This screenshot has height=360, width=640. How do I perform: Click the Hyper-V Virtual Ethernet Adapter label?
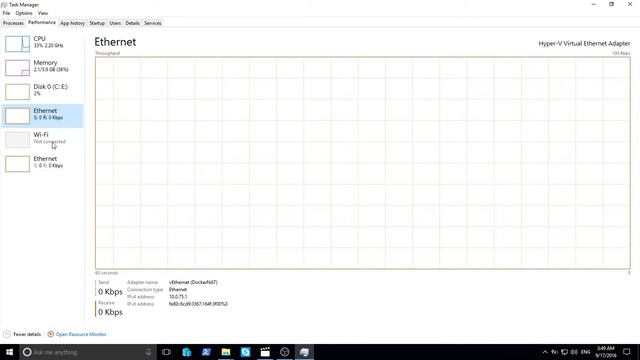point(584,43)
